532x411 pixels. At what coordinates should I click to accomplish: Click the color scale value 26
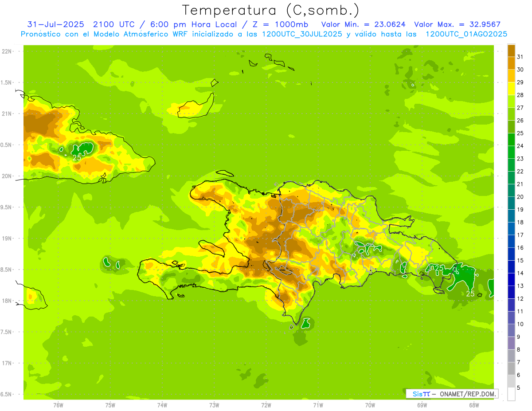[520, 121]
